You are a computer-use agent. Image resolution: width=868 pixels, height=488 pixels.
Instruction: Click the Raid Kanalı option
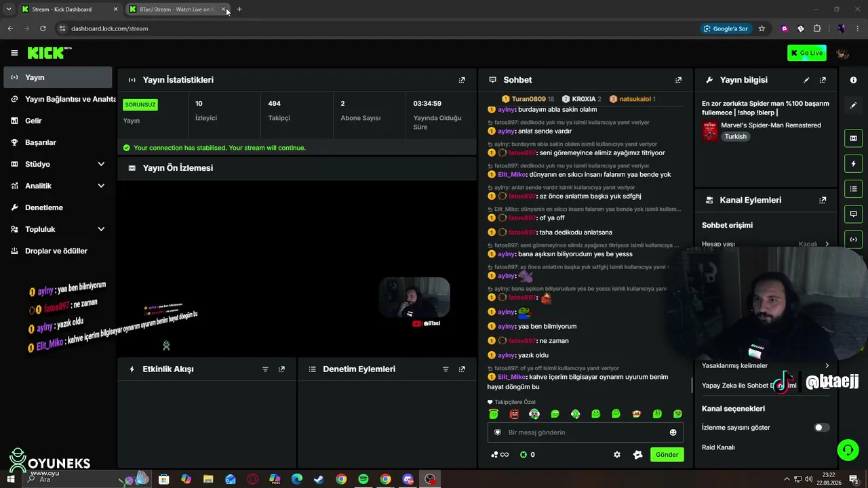click(x=718, y=447)
